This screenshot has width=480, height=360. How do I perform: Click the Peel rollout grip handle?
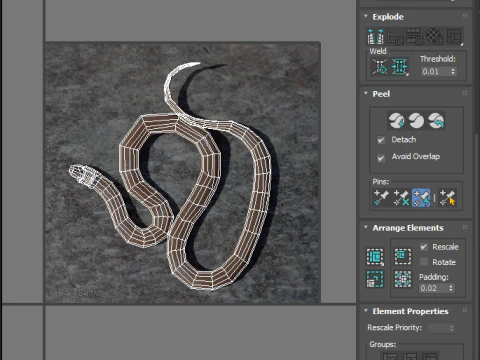[x=465, y=93]
